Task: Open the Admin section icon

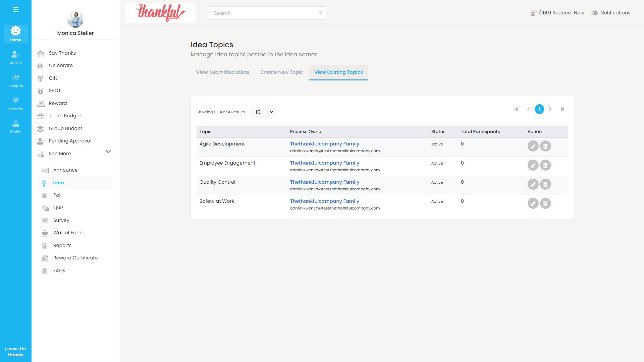Action: tap(15, 57)
